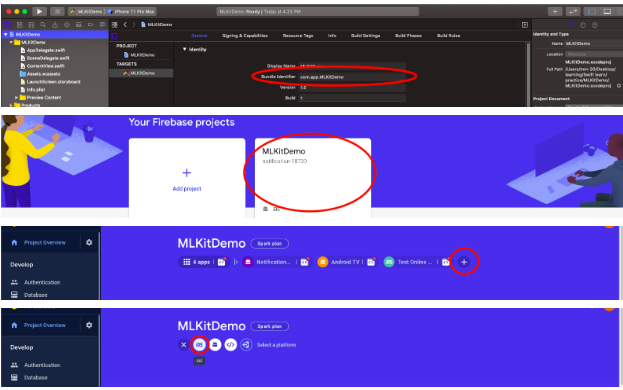
Task: Open the Breakpoint navigator icon
Action: 90,25
